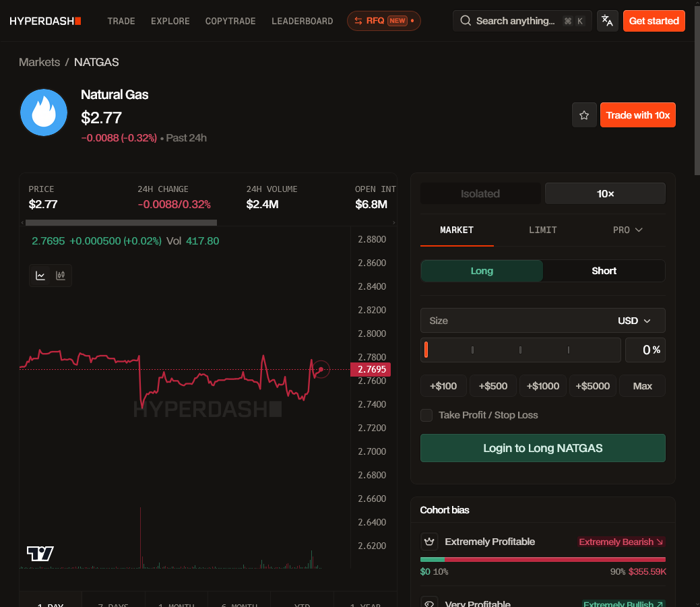
Task: Add +$500 to order size
Action: (493, 386)
